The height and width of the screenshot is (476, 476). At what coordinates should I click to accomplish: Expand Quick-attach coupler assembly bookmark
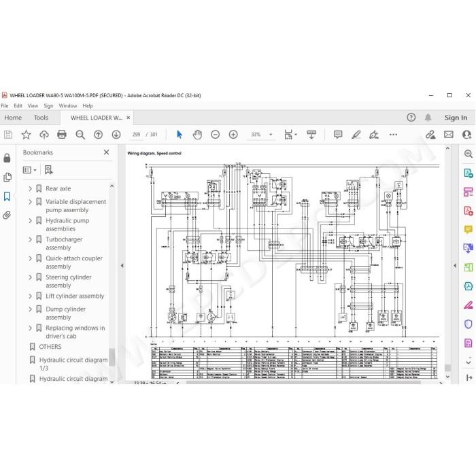click(x=30, y=258)
